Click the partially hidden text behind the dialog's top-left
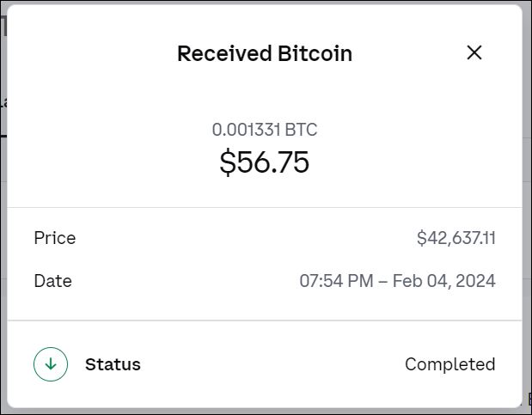Screen dimensions: 532x415 [3, 27]
